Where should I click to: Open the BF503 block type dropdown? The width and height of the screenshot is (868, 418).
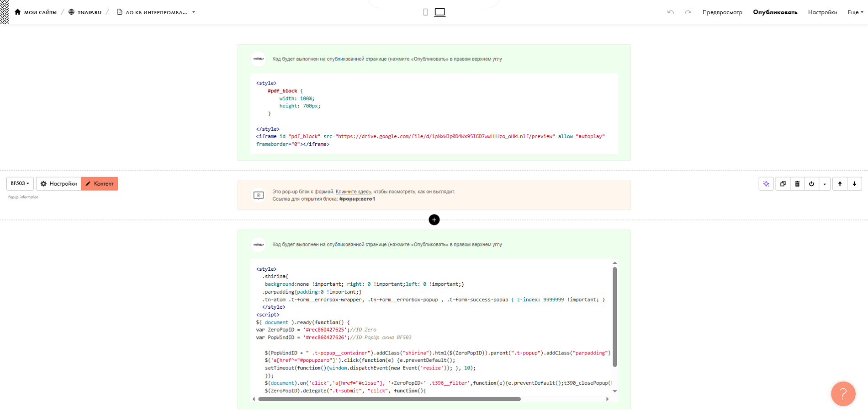tap(20, 183)
